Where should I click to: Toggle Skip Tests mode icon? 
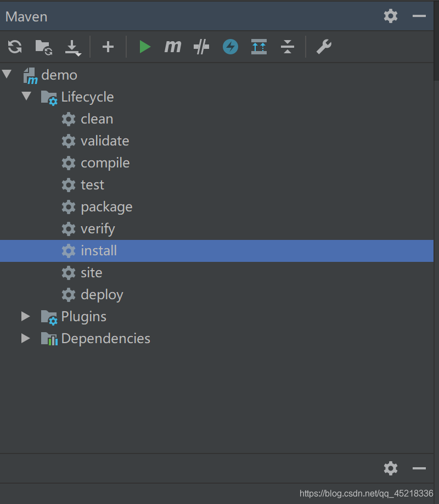[x=201, y=47]
